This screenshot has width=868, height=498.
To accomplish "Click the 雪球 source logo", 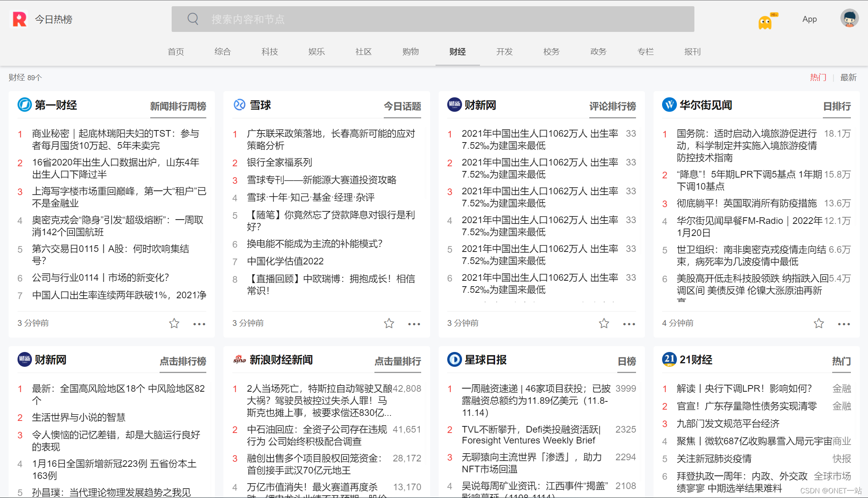I will coord(239,105).
